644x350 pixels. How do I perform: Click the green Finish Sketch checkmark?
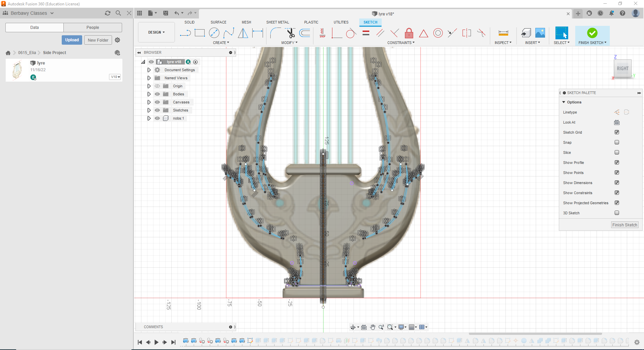point(592,33)
